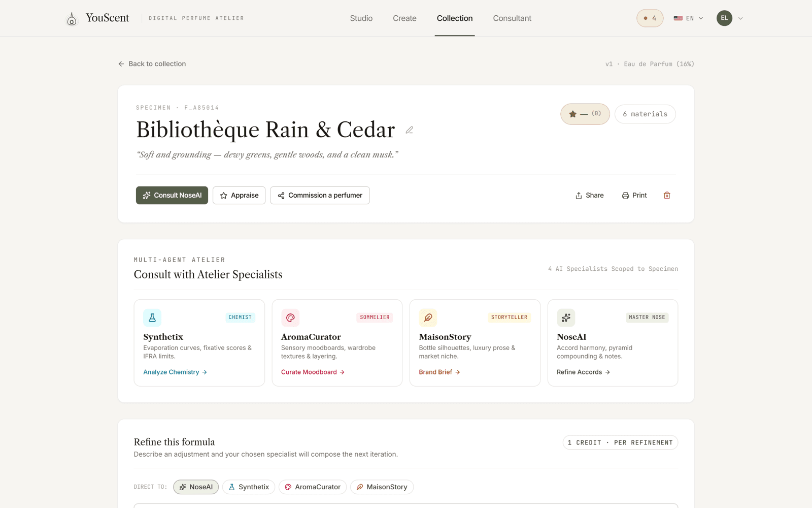Click the Refine Accords link

coord(583,372)
